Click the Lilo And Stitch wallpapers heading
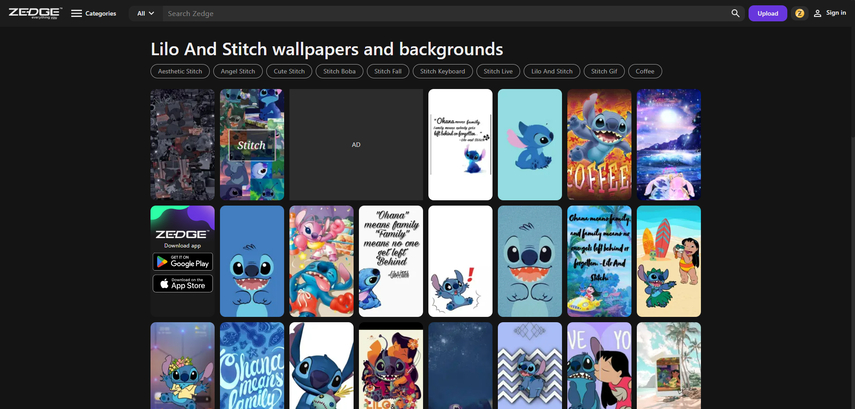 327,49
